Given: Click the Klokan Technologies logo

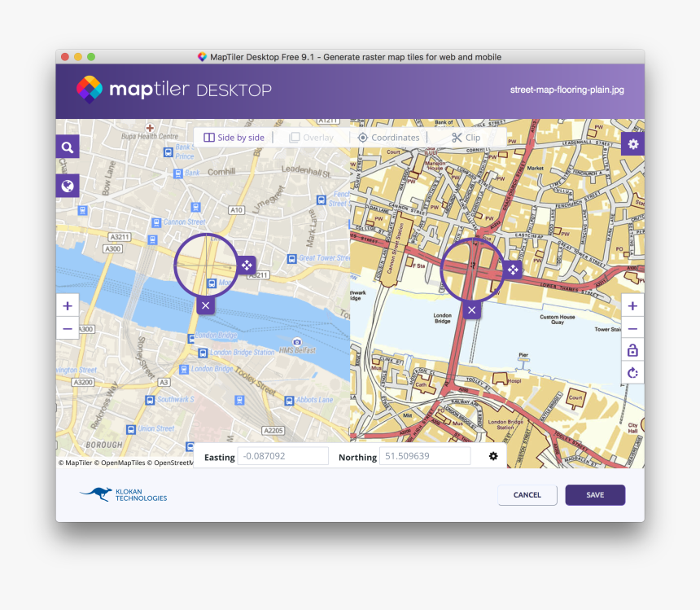Looking at the screenshot, I should [123, 494].
